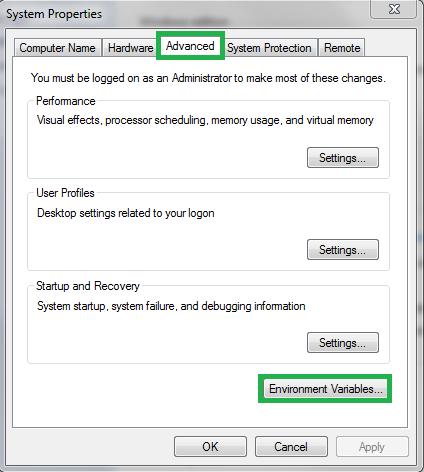This screenshot has width=424, height=472.
Task: Confirm the dialog with OK
Action: click(x=210, y=447)
